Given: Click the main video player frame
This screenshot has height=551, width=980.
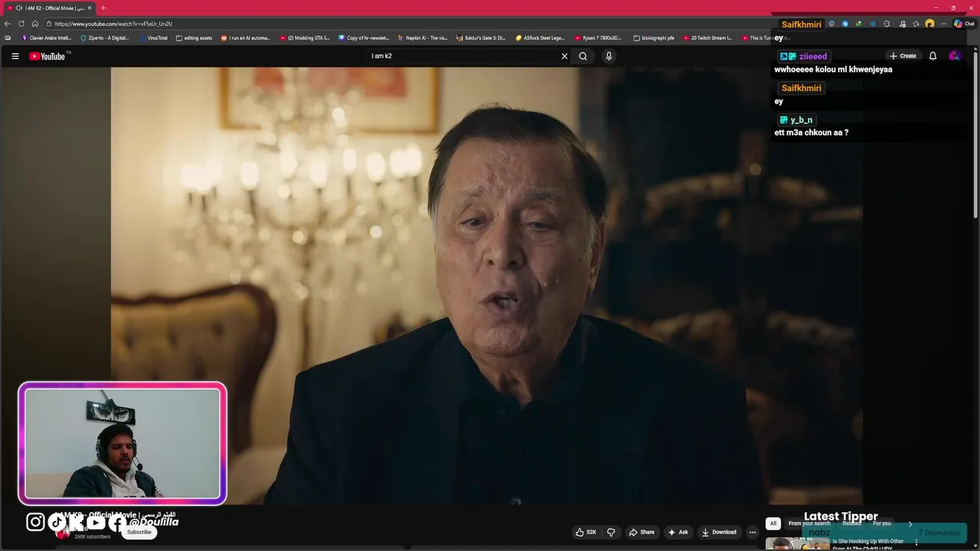Looking at the screenshot, I should pyautogui.click(x=487, y=286).
